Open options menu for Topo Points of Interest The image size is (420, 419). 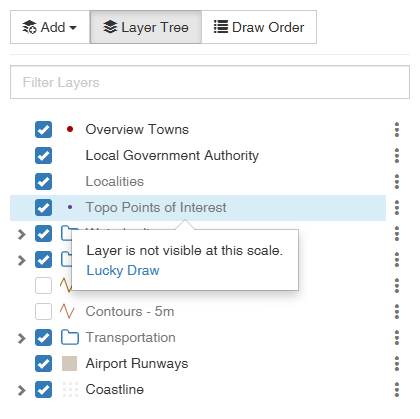tap(397, 208)
